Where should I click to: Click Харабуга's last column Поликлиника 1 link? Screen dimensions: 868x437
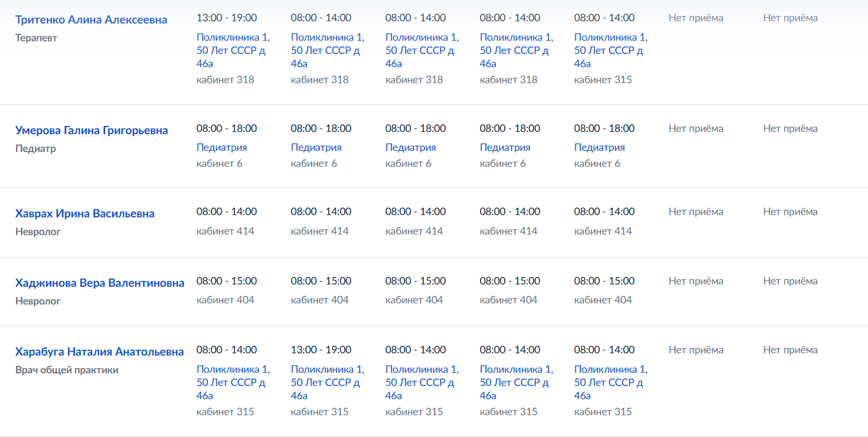coord(611,383)
